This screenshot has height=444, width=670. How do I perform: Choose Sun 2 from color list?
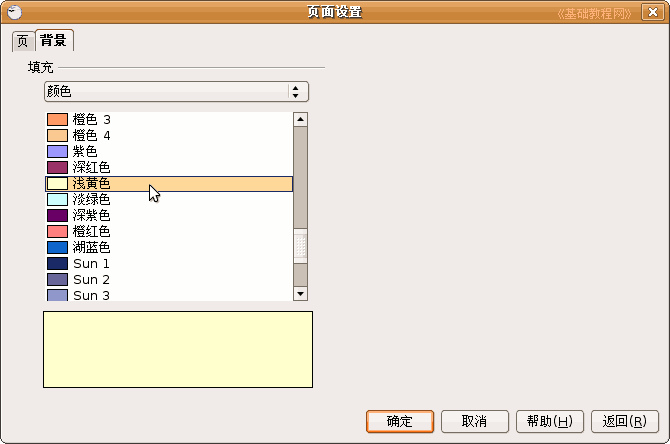coord(91,280)
